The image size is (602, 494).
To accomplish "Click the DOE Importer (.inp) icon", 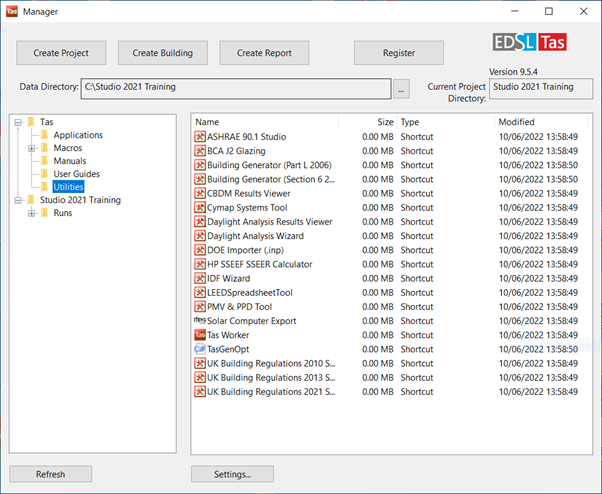I will [x=200, y=250].
